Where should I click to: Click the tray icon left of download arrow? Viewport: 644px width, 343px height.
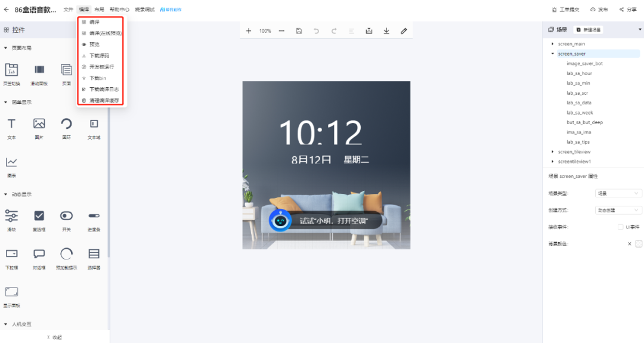[x=369, y=31]
